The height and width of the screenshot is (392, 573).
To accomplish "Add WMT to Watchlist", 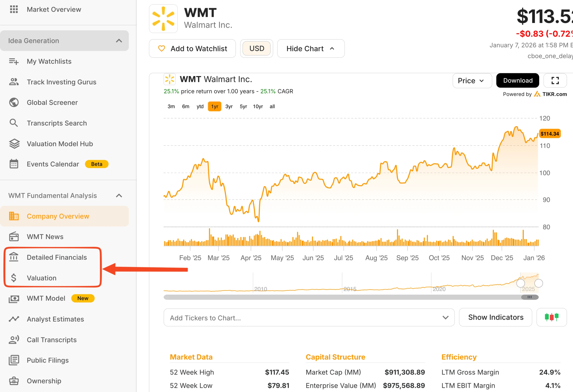I will click(x=192, y=49).
